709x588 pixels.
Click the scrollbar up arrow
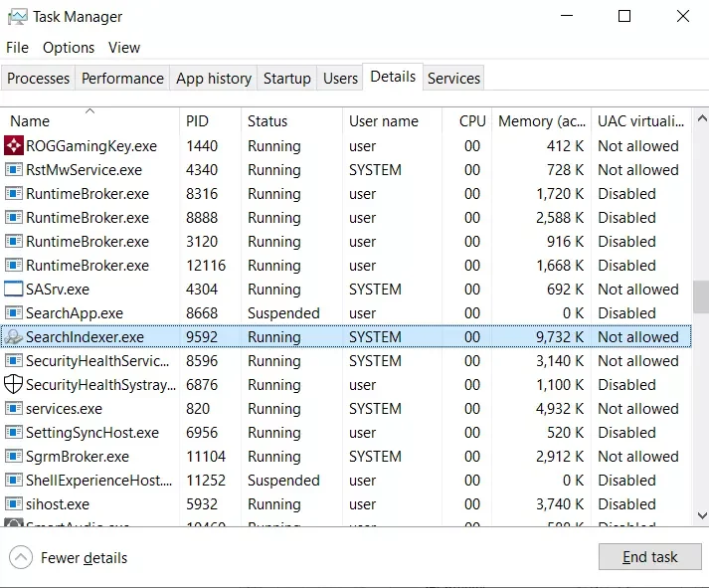[x=701, y=119]
